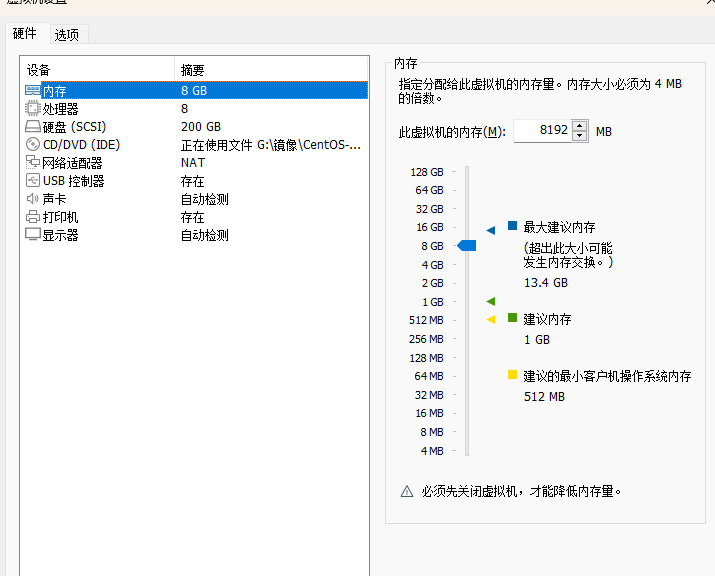
Task: Click the network adapter (网络适配器) icon
Action: coord(32,163)
